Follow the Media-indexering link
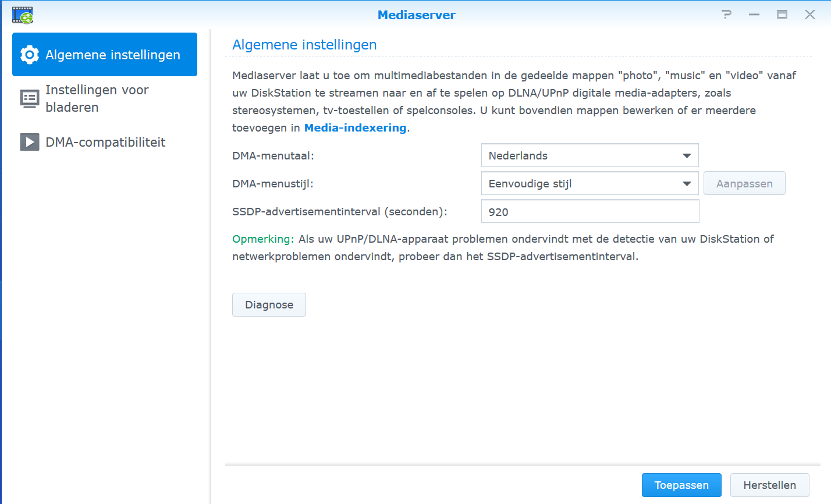The height and width of the screenshot is (504, 831). [355, 127]
